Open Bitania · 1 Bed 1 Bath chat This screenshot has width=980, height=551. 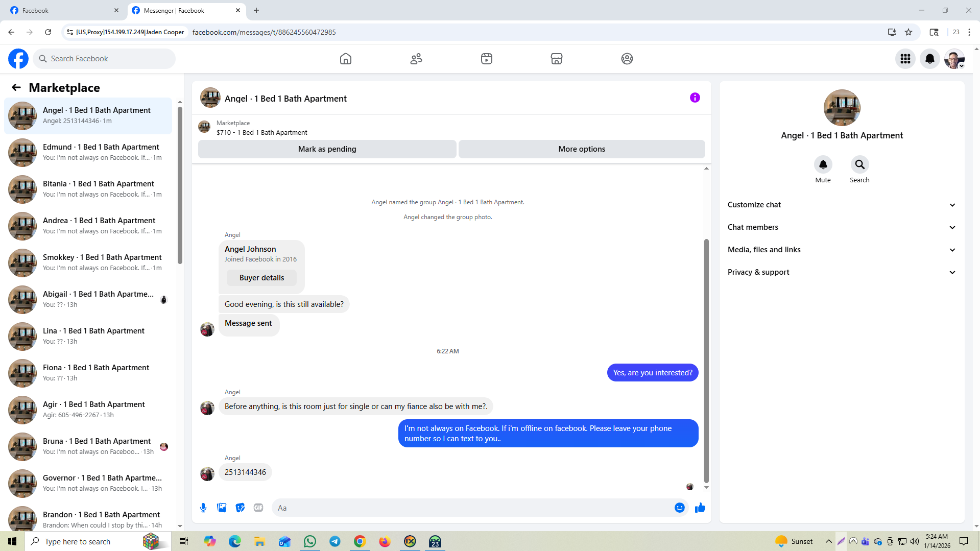[x=88, y=189]
